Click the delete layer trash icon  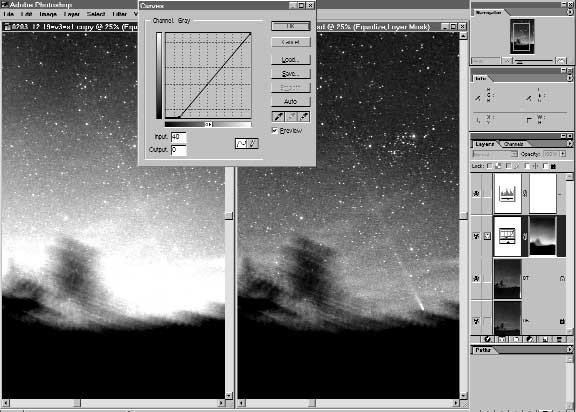point(559,339)
